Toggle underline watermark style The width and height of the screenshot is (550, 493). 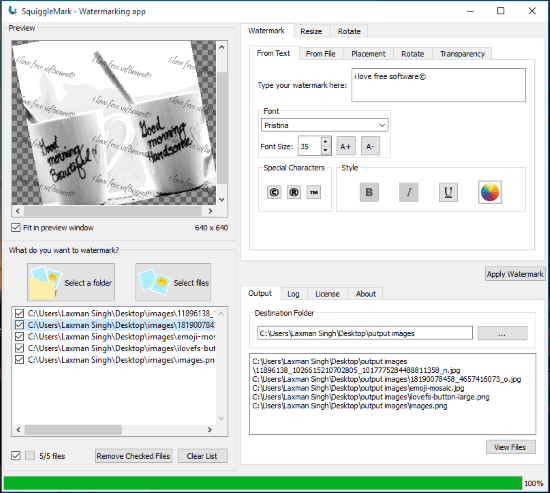[448, 192]
